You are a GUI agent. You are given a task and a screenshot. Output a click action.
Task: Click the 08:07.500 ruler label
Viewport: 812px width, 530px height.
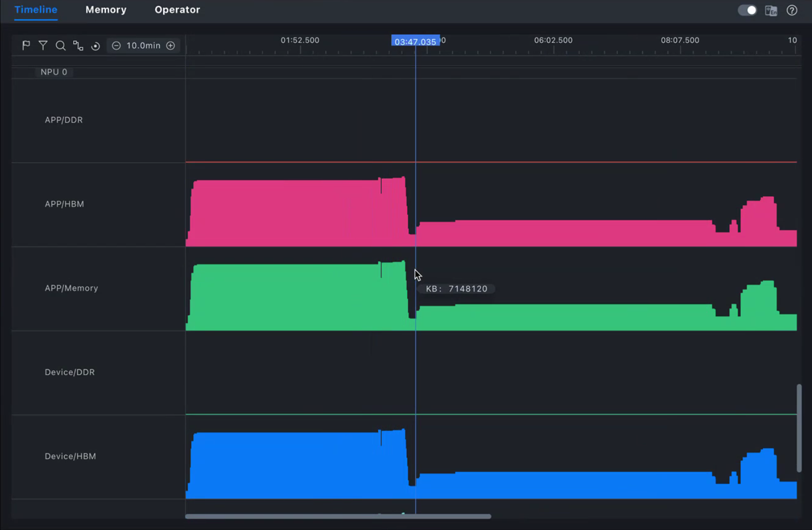(x=680, y=40)
